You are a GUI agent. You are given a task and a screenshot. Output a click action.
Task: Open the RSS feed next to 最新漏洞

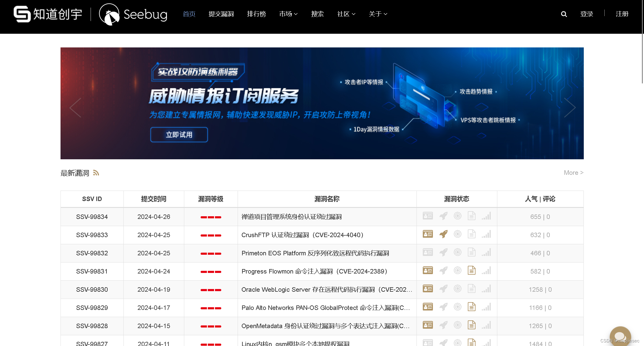tap(96, 173)
